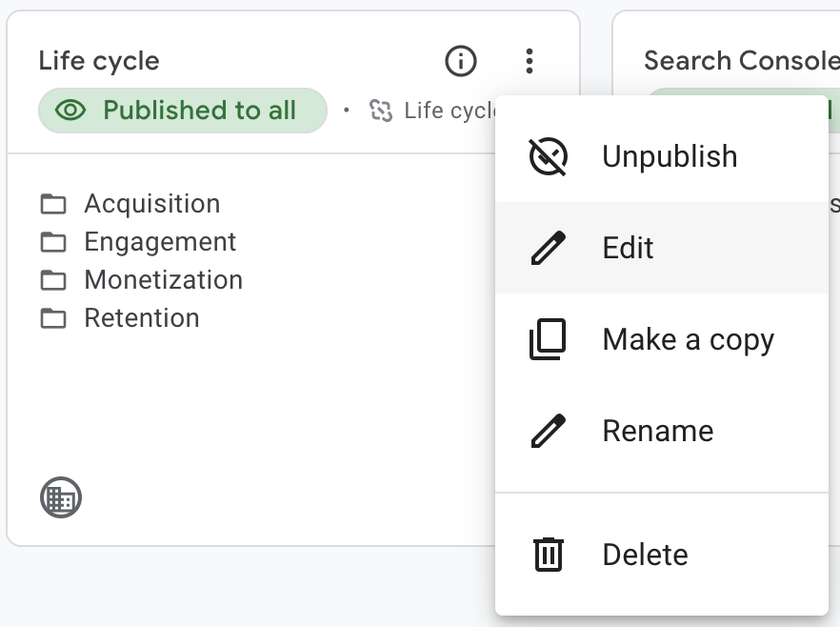This screenshot has height=627, width=840.
Task: Click the Published to all status badge
Action: pos(183,111)
